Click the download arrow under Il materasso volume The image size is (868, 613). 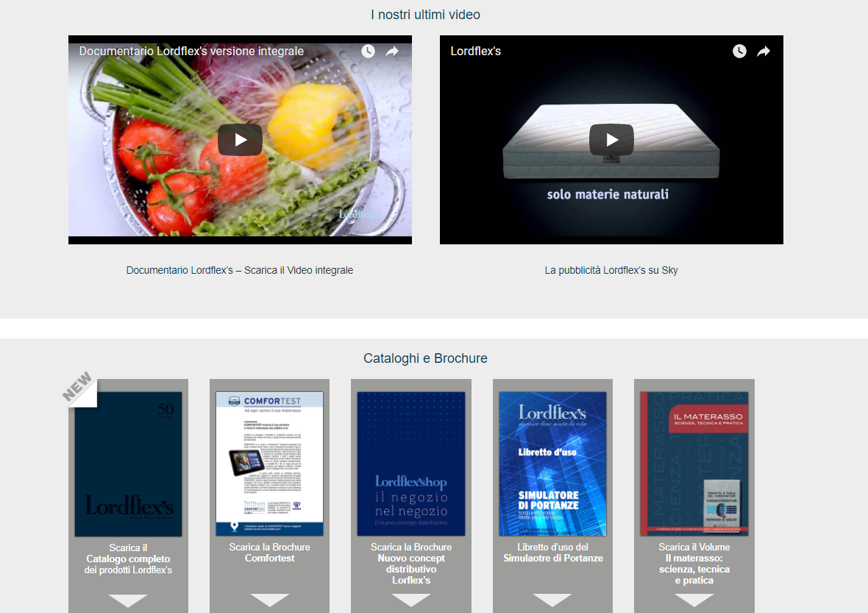click(x=694, y=600)
